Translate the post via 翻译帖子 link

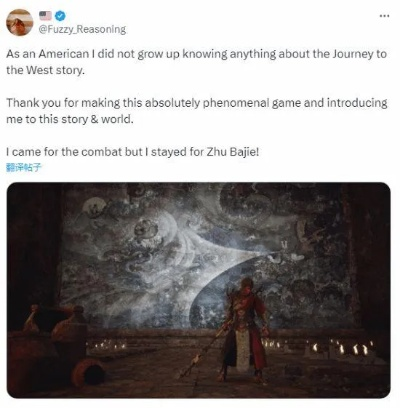point(24,167)
